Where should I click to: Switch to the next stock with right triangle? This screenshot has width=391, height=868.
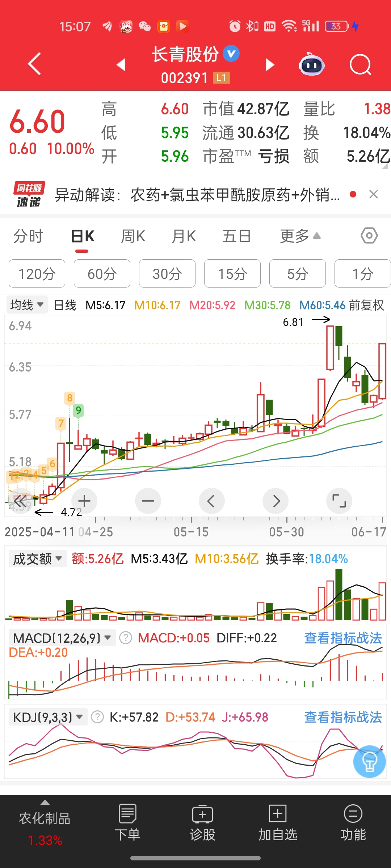270,65
